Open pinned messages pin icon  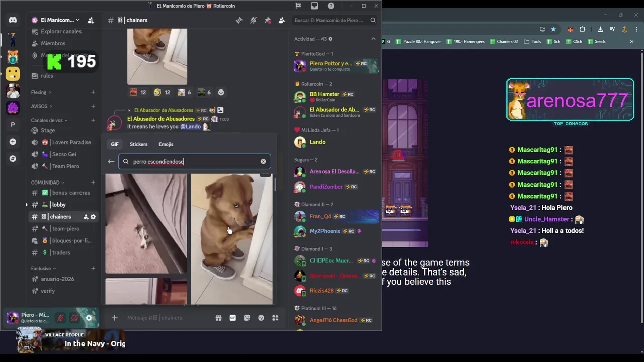pos(268,20)
